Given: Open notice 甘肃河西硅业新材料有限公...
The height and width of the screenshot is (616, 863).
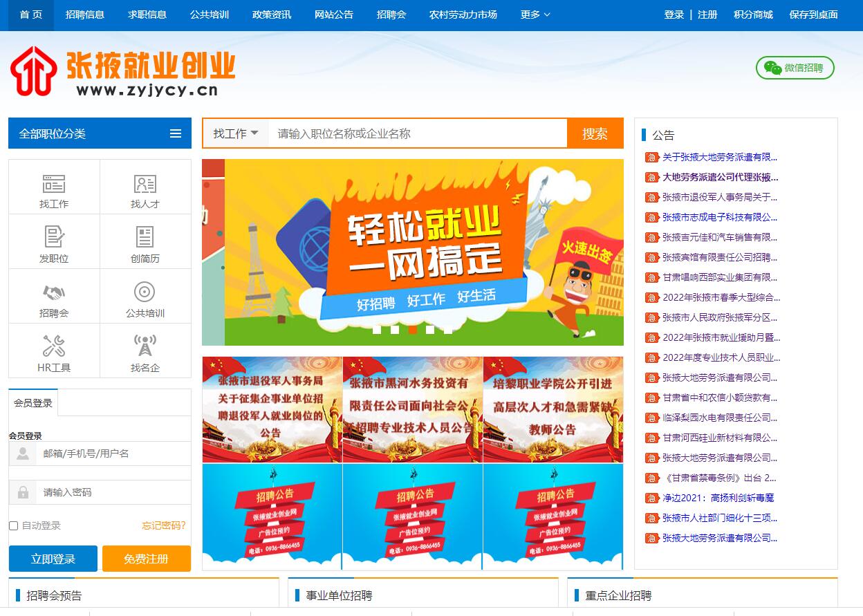Looking at the screenshot, I should (x=721, y=438).
